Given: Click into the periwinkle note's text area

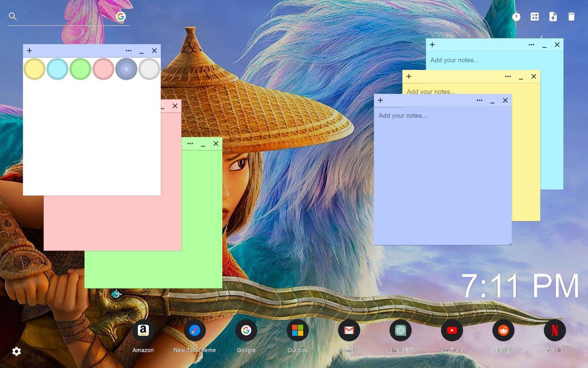Looking at the screenshot, I should coord(443,176).
